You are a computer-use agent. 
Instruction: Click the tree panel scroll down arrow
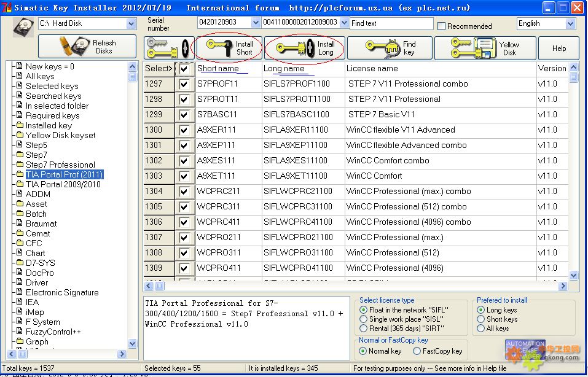pos(132,343)
